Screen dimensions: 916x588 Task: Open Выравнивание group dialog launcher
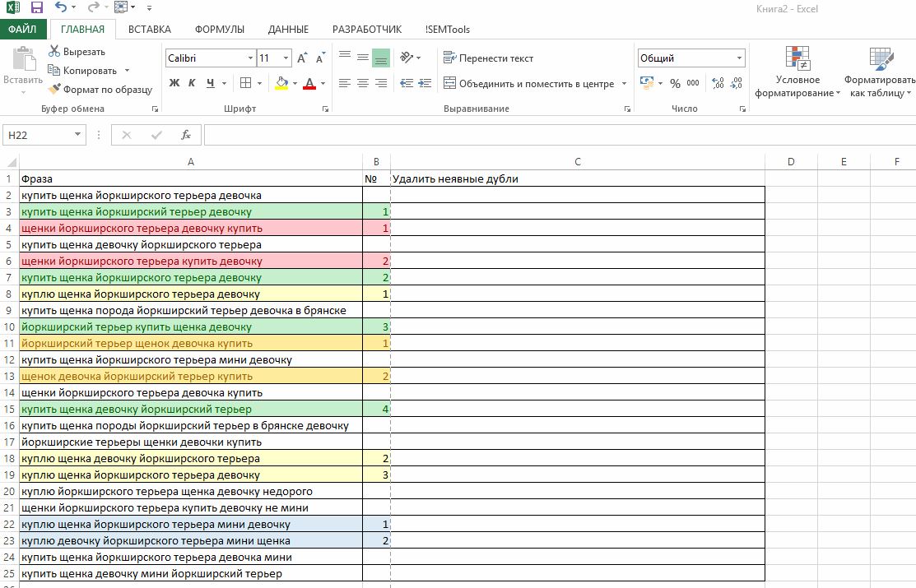(x=627, y=109)
